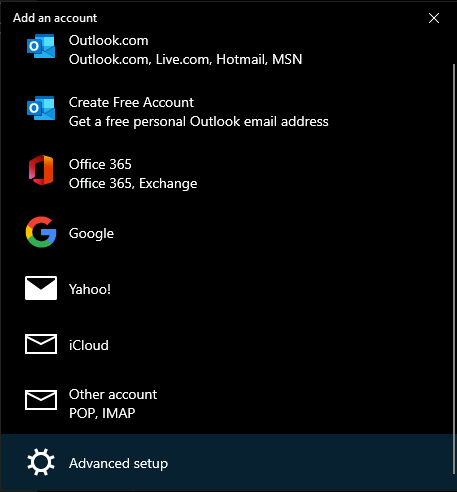This screenshot has width=457, height=492.
Task: Choose Create Free Account option
Action: [131, 102]
